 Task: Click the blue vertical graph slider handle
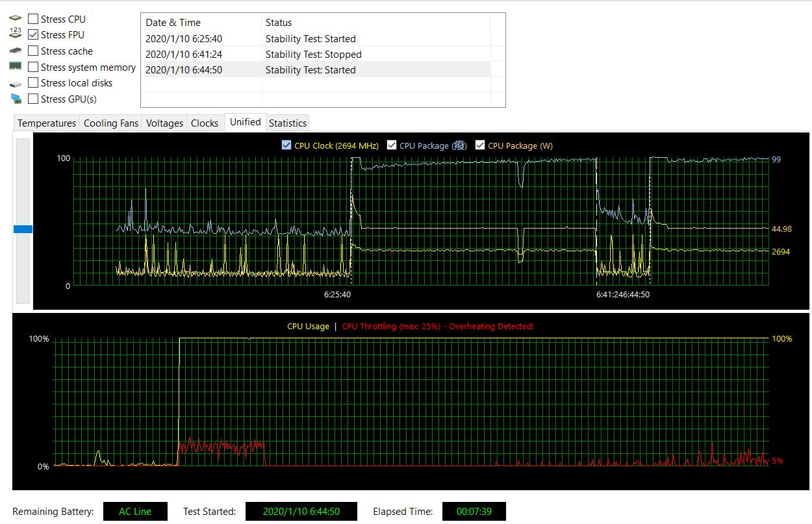tap(23, 229)
